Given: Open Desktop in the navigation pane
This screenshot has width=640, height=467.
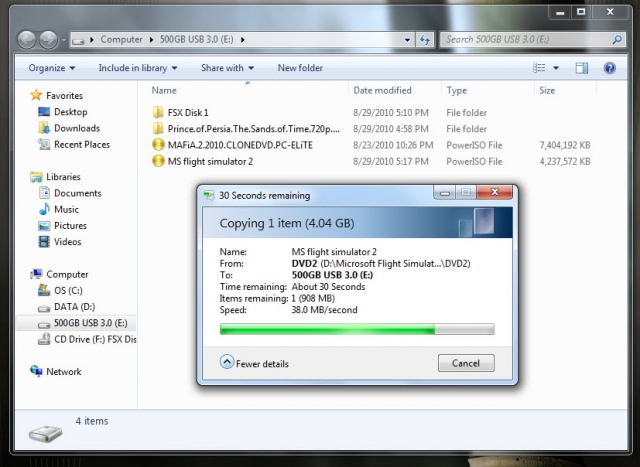Looking at the screenshot, I should 71,112.
